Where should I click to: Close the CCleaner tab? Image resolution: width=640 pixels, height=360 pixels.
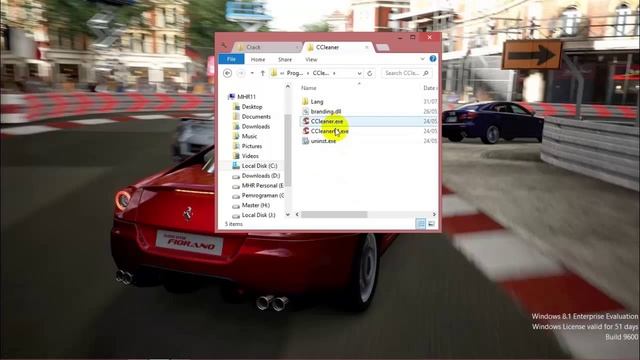pos(367,47)
